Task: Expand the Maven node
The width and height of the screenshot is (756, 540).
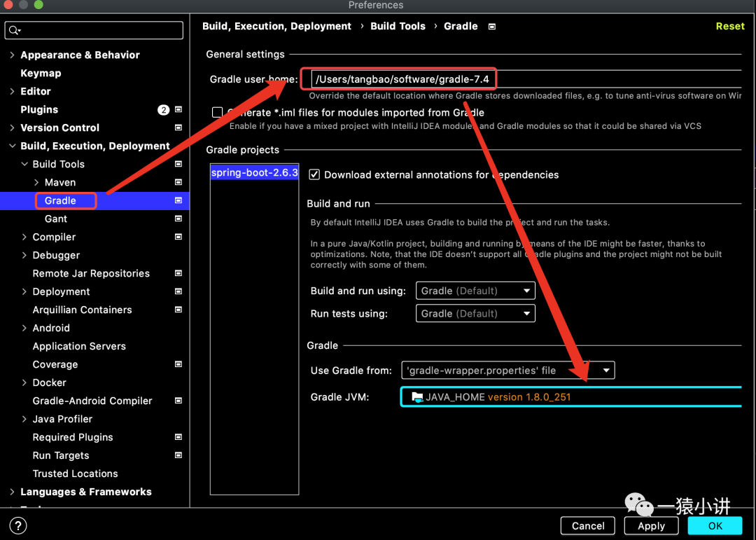Action: [36, 182]
